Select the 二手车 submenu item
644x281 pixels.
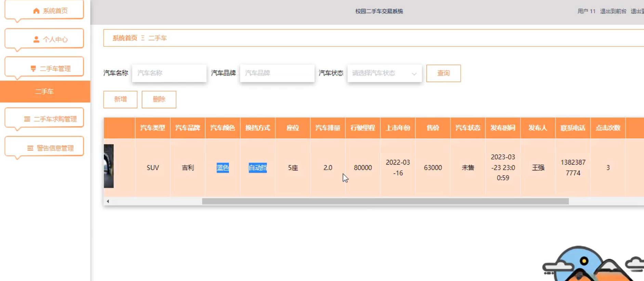pos(45,92)
